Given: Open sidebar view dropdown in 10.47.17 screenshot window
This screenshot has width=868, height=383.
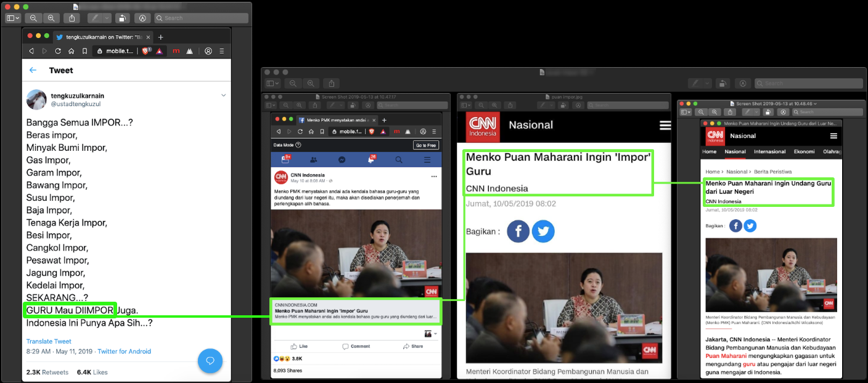Looking at the screenshot, I should (271, 105).
